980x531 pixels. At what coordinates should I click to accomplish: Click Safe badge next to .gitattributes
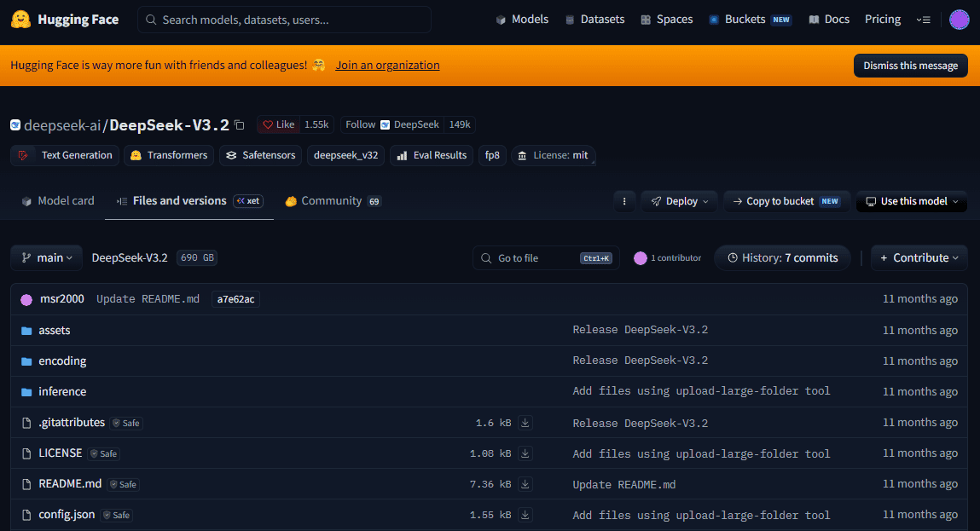tap(126, 423)
